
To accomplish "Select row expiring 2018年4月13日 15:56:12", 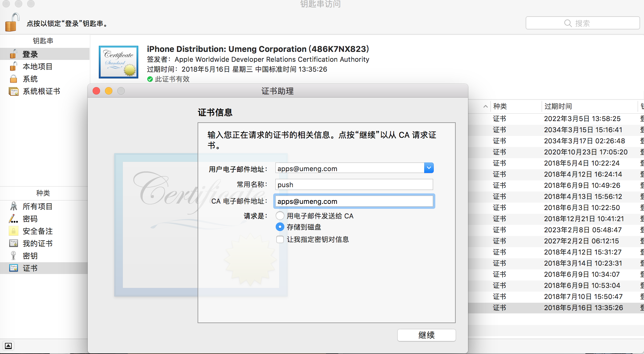I will click(x=556, y=196).
